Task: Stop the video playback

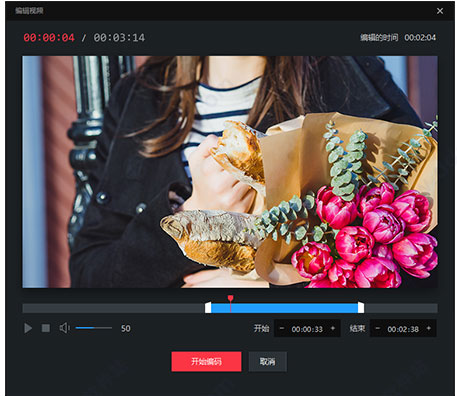Action: click(x=46, y=328)
